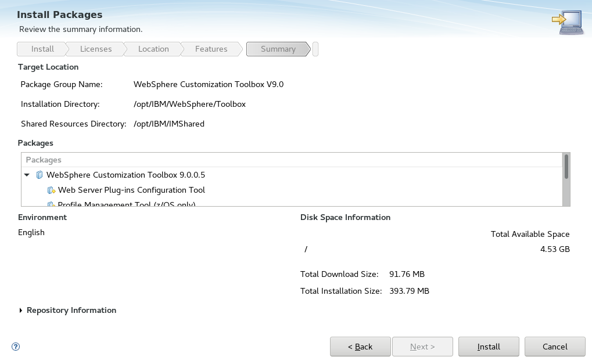Click the Shared Resources Directory label

(74, 124)
